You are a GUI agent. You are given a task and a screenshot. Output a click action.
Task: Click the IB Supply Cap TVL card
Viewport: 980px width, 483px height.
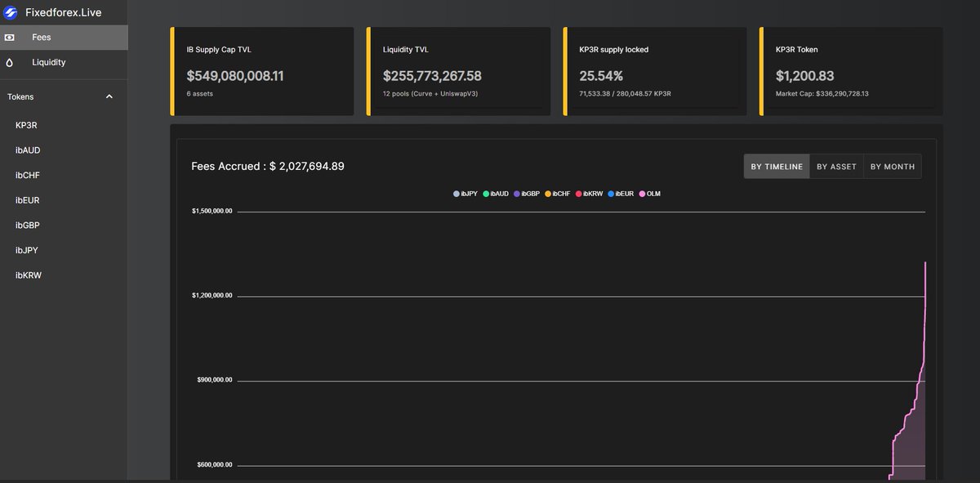(262, 71)
